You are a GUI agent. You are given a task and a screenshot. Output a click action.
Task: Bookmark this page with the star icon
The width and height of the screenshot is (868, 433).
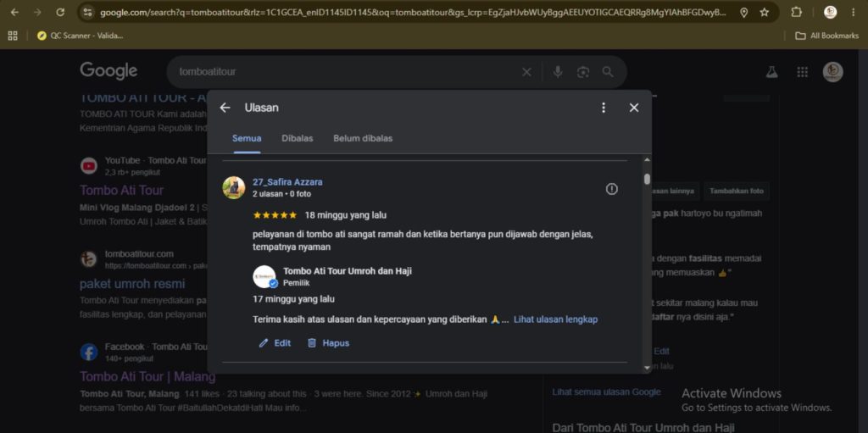(765, 12)
